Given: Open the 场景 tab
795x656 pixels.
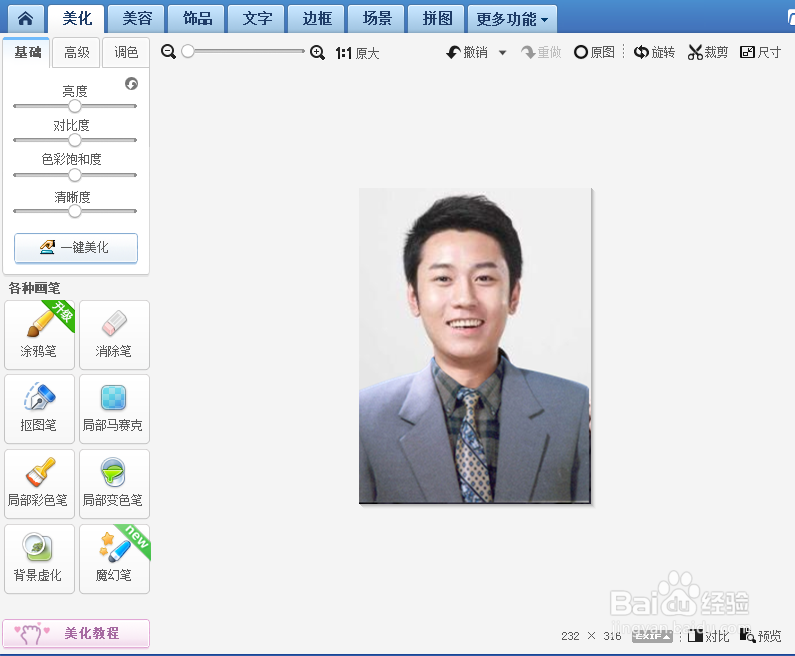Looking at the screenshot, I should [376, 19].
